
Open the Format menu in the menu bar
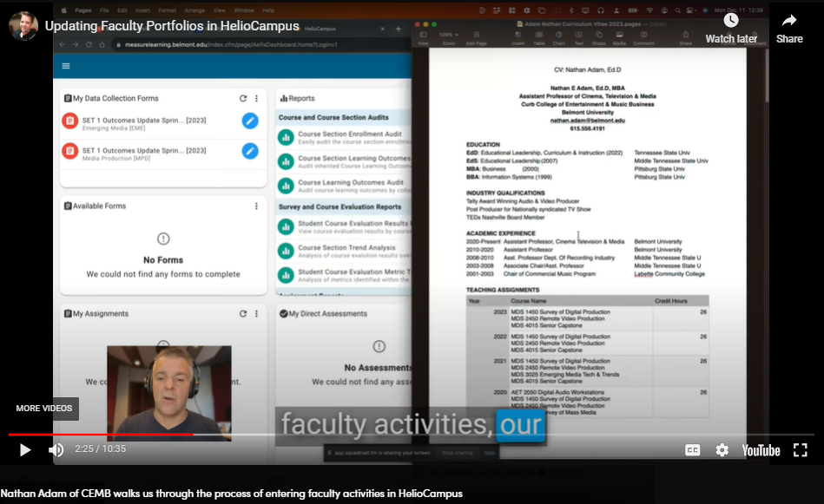pyautogui.click(x=167, y=10)
